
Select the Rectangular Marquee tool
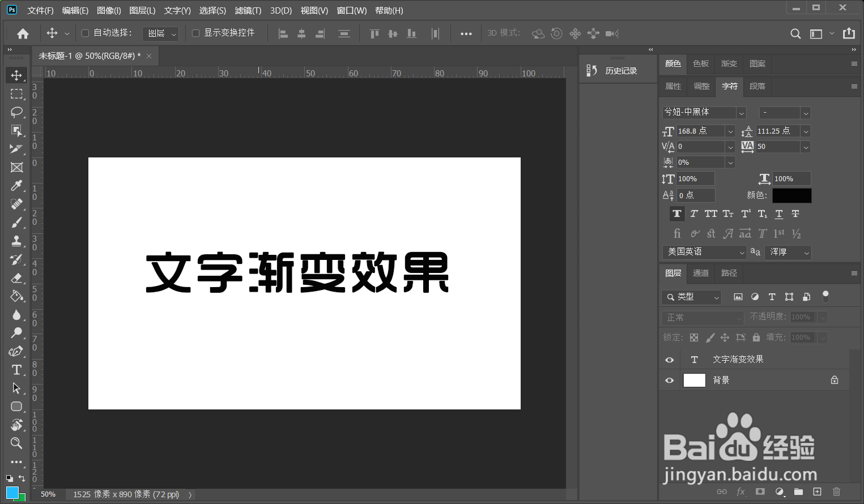tap(16, 94)
